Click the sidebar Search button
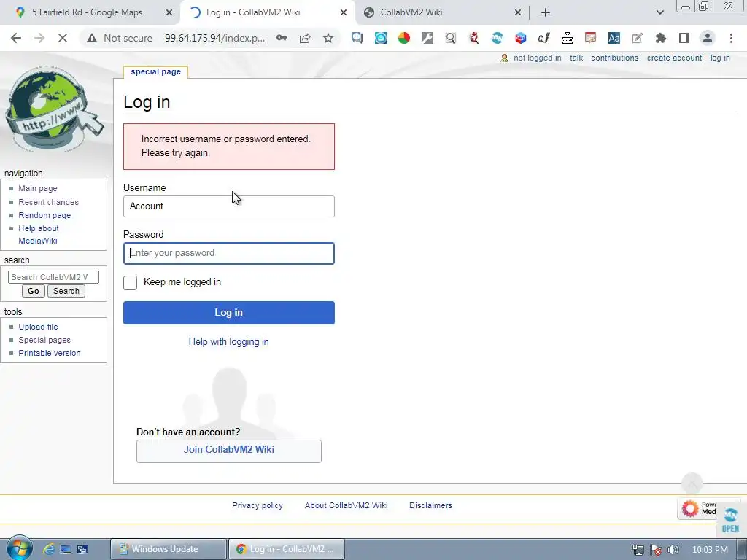This screenshot has width=747, height=560. coord(66,291)
